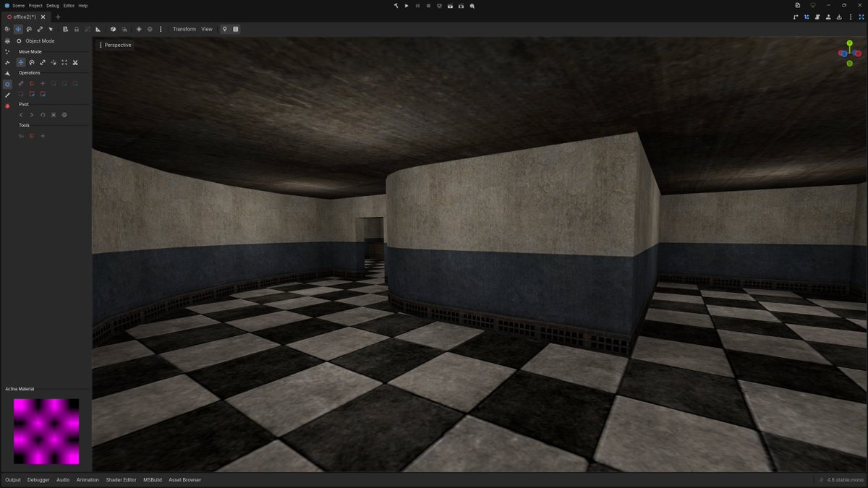Toggle the grid panel icon next to View
The width and height of the screenshot is (868, 488).
pos(235,29)
